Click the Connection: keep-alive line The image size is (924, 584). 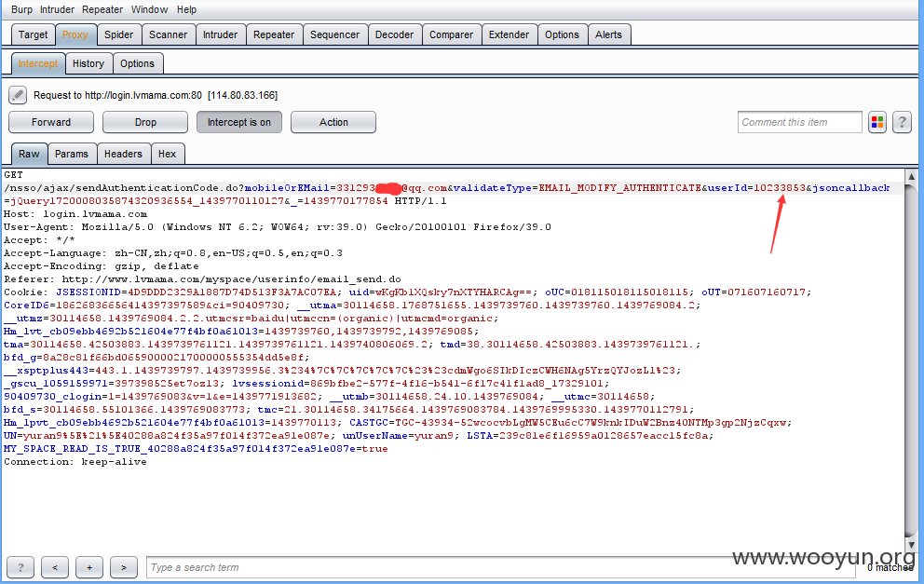[75, 462]
